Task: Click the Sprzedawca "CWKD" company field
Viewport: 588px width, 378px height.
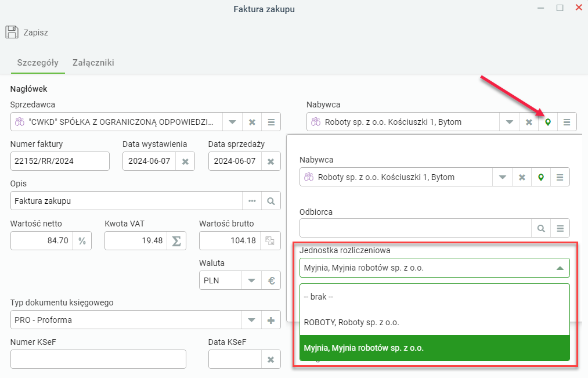Action: 117,123
